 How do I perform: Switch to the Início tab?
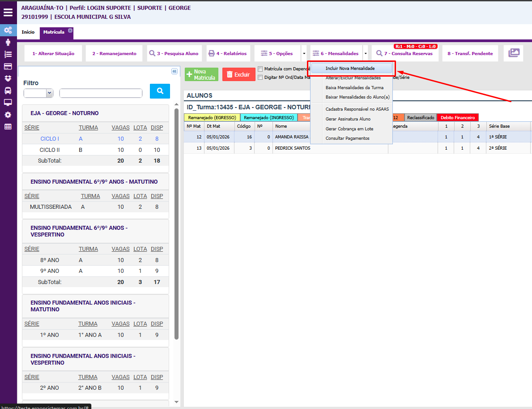[28, 32]
